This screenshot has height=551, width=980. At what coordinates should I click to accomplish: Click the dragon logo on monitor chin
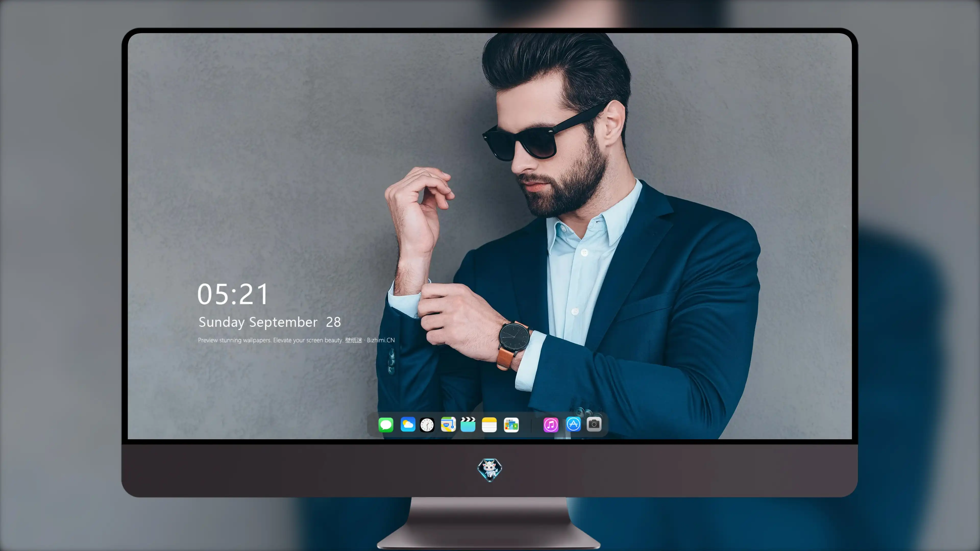(490, 470)
